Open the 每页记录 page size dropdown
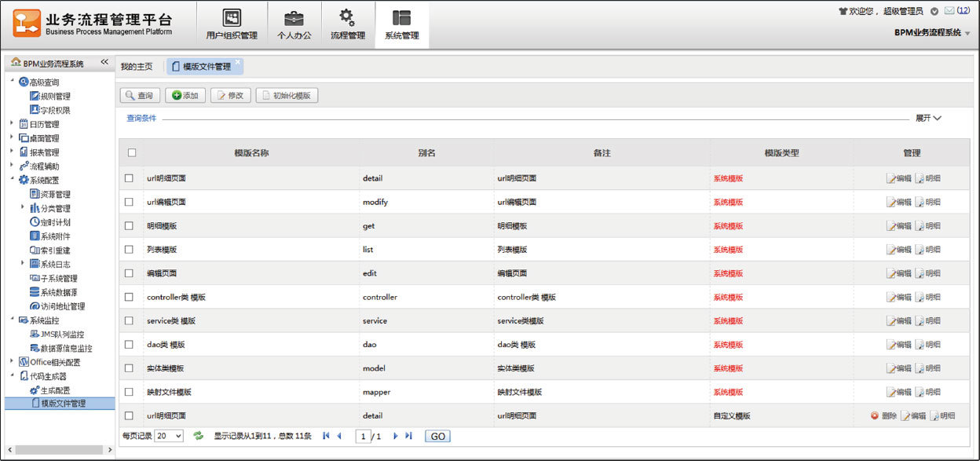The width and height of the screenshot is (980, 461). pos(169,436)
